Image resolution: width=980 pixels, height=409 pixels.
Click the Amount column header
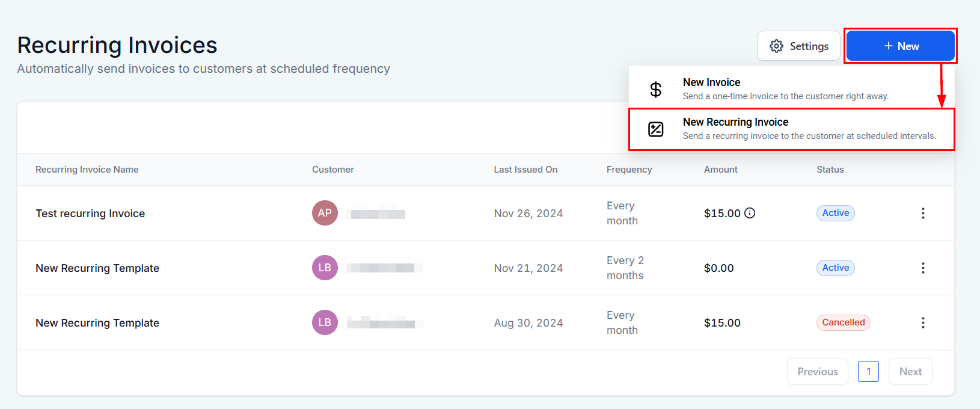[x=721, y=170]
